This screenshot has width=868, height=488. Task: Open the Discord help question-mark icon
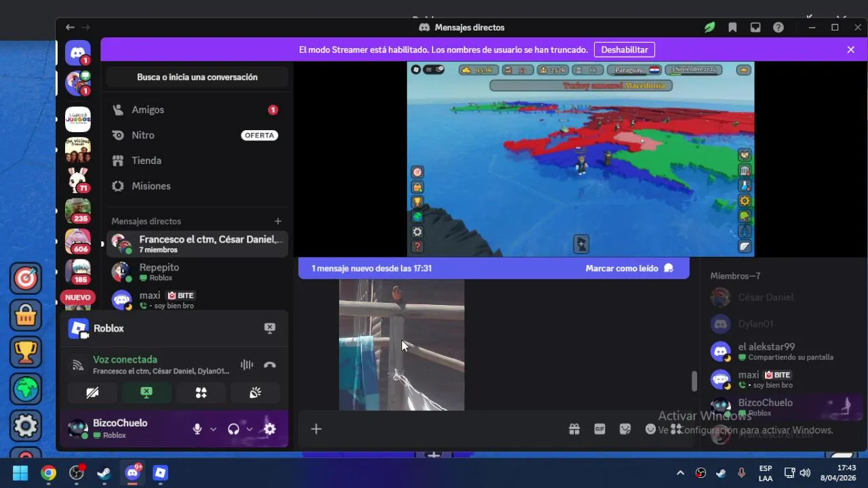click(778, 27)
